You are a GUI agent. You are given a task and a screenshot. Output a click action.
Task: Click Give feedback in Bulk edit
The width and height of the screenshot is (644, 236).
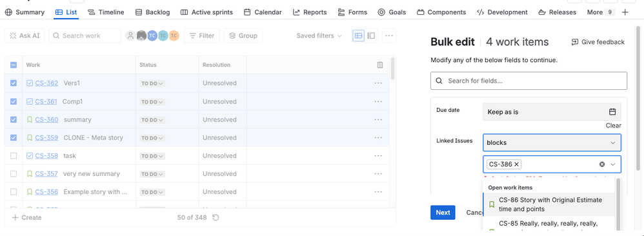click(x=598, y=42)
